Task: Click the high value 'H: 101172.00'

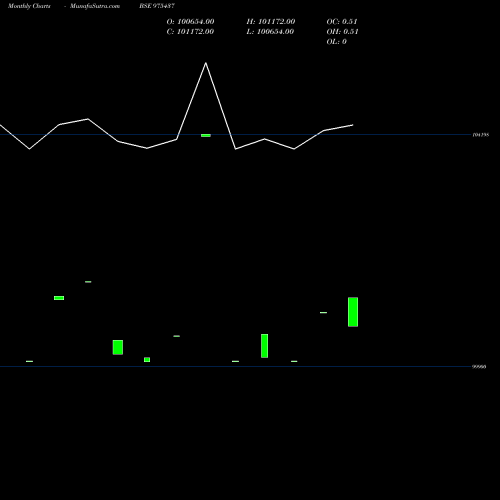Action: pyautogui.click(x=271, y=22)
